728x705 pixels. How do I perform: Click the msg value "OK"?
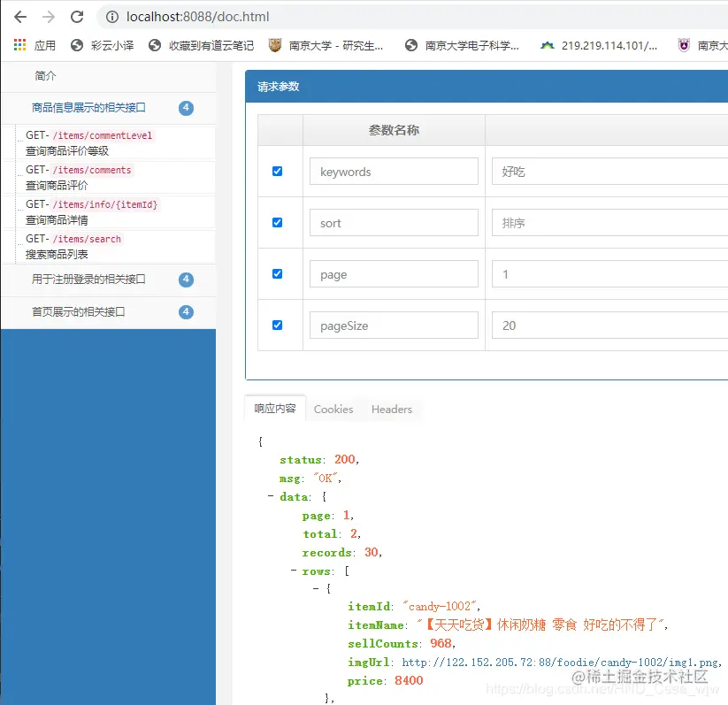point(325,478)
